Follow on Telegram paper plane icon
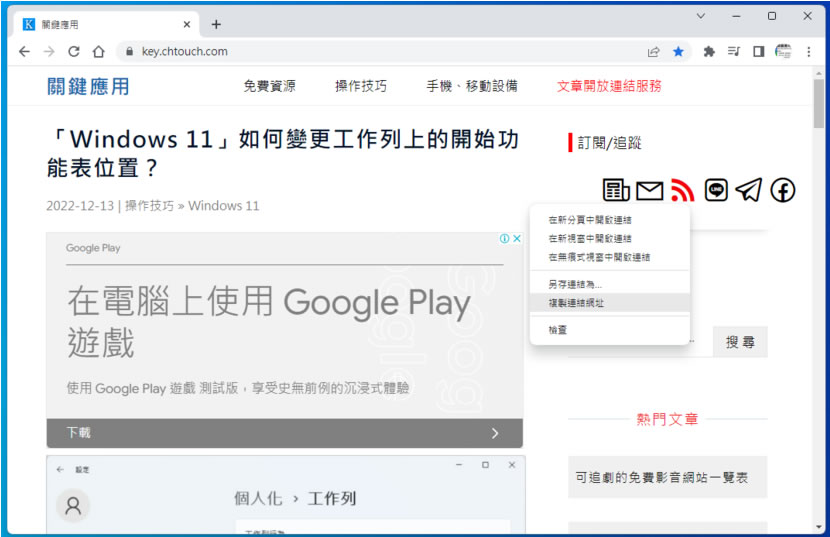Image resolution: width=830 pixels, height=537 pixels. coord(749,190)
